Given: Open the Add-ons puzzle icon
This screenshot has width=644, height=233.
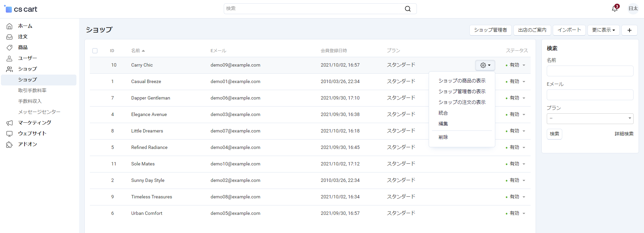Looking at the screenshot, I should click(x=9, y=144).
